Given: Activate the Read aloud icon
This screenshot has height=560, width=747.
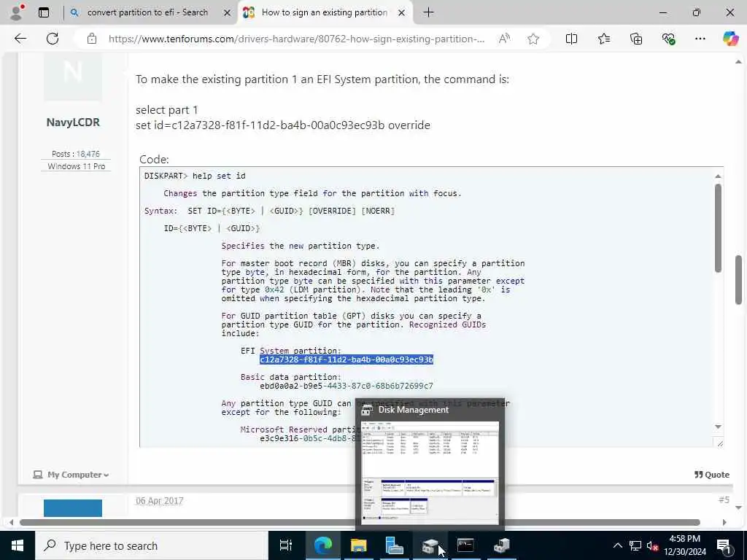Looking at the screenshot, I should coord(504,39).
